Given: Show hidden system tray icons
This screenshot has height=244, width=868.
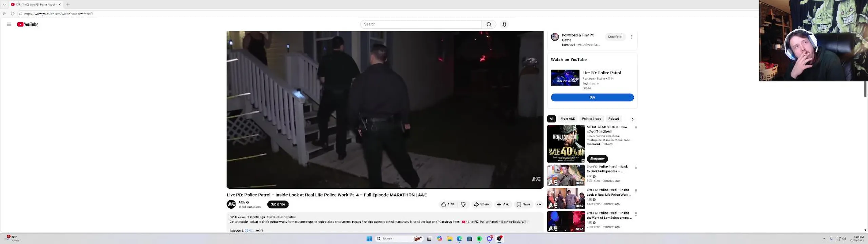Looking at the screenshot, I should pos(824,239).
